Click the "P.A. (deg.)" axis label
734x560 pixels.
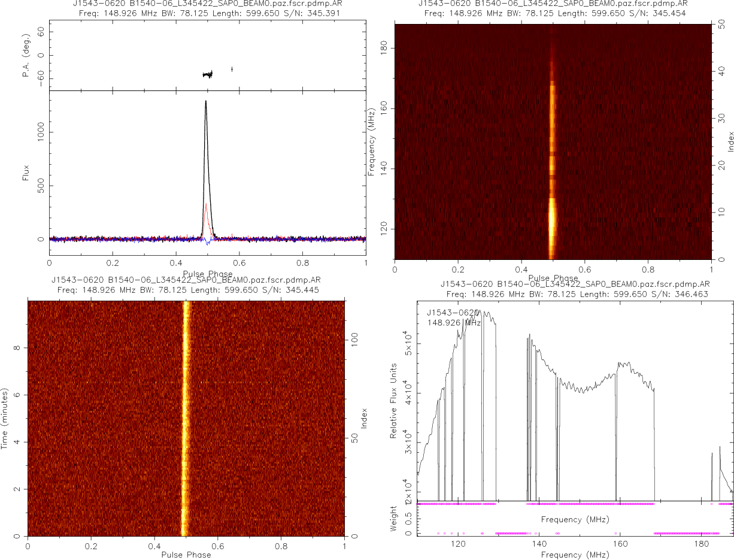pyautogui.click(x=26, y=55)
